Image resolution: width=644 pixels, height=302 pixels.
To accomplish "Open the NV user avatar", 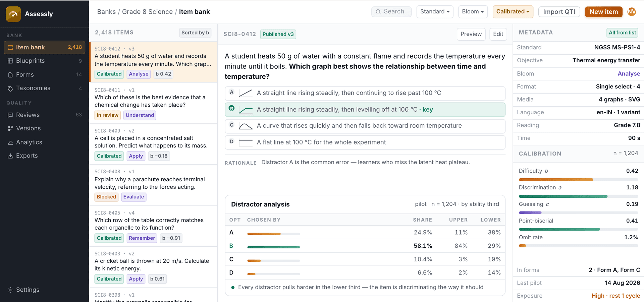I will click(632, 12).
